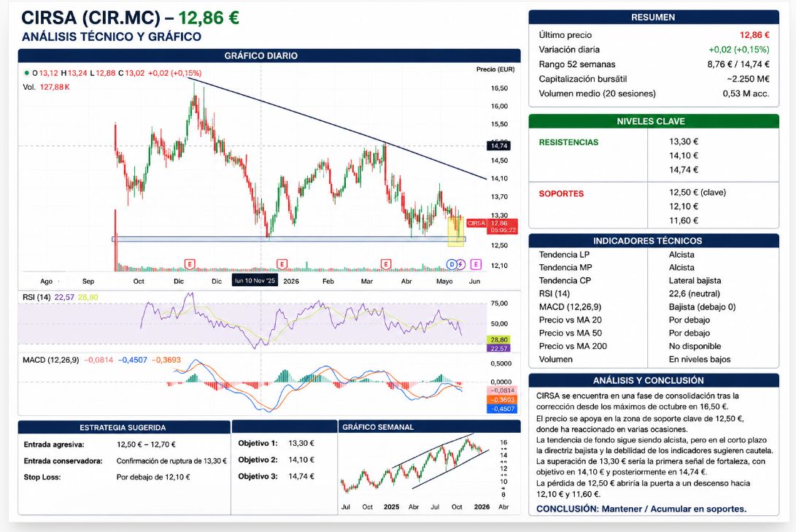This screenshot has height=532, width=796.
Task: Click the green status dot beside the OHLC values
Action: point(26,73)
